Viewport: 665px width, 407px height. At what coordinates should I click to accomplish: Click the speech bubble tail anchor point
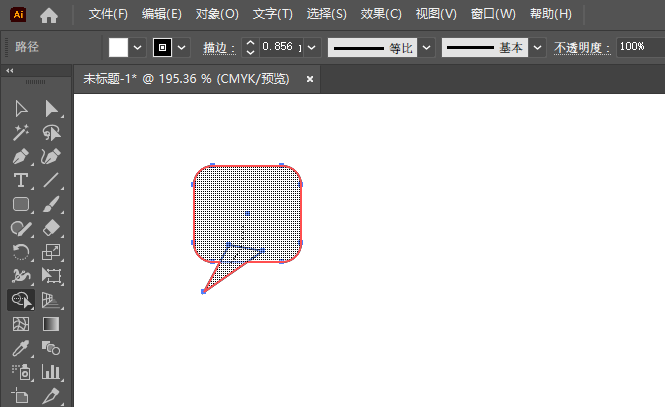point(204,291)
